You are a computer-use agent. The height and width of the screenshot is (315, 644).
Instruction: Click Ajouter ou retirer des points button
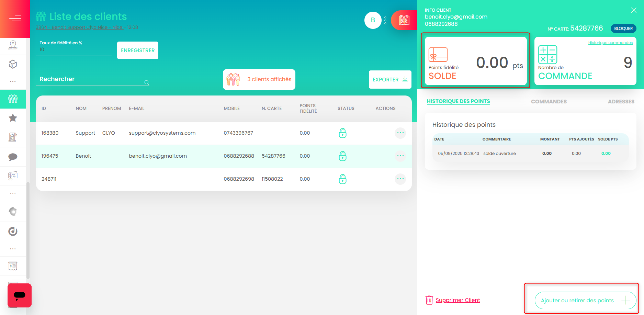click(585, 300)
